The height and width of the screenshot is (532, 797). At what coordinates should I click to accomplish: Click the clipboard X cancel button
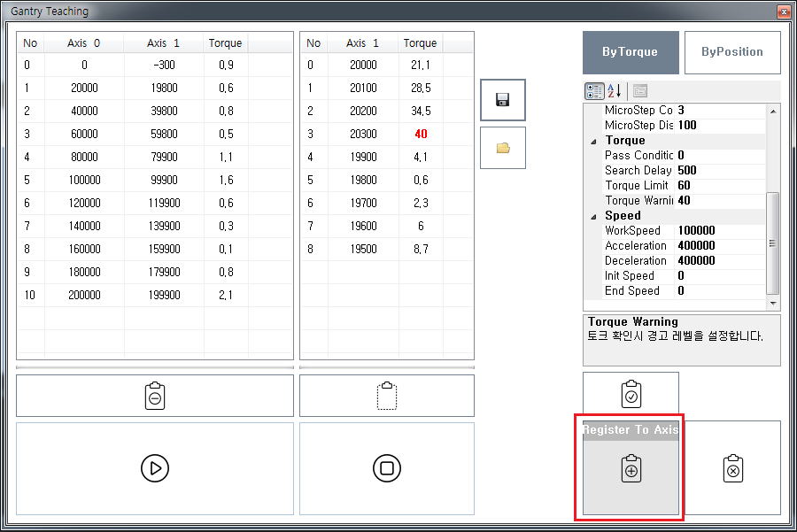(732, 468)
